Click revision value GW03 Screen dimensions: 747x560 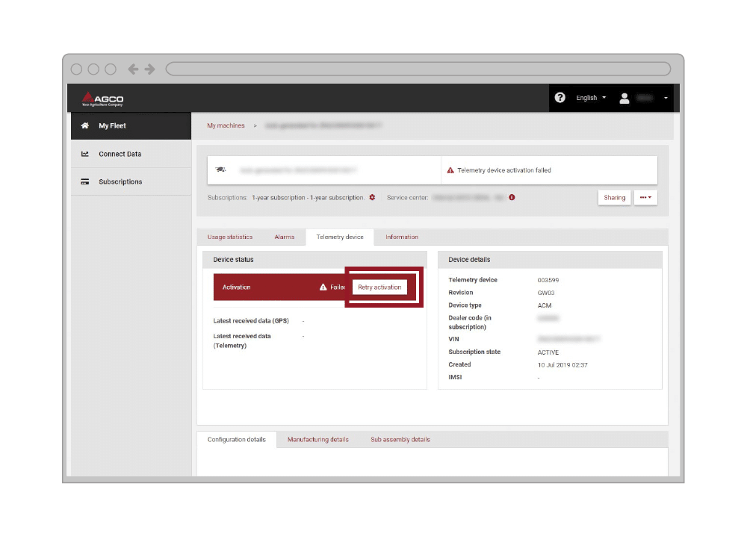click(546, 293)
